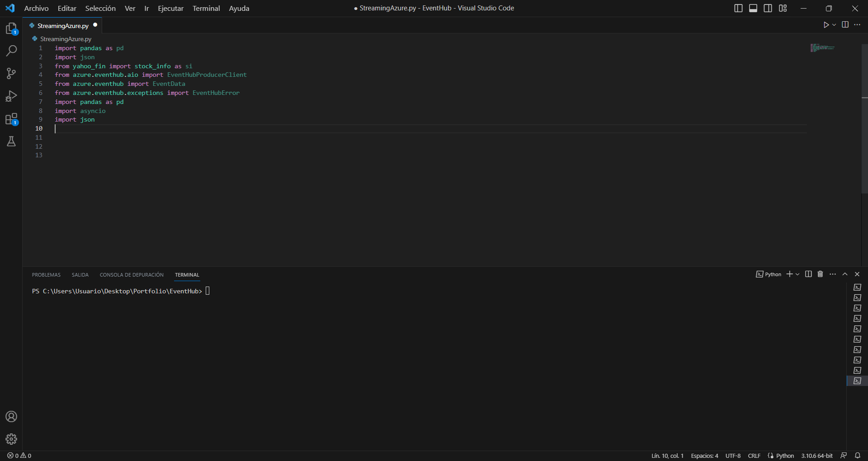Toggle the bottom panel layout button

click(x=753, y=8)
